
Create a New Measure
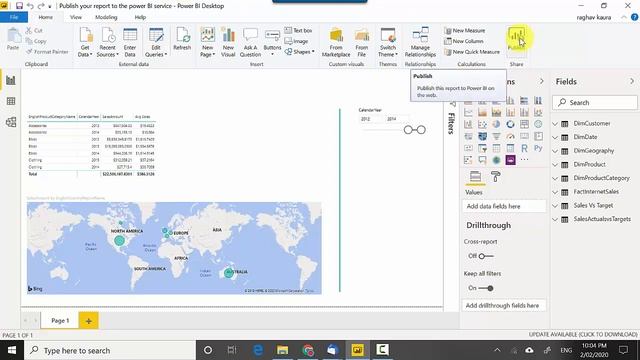[464, 31]
